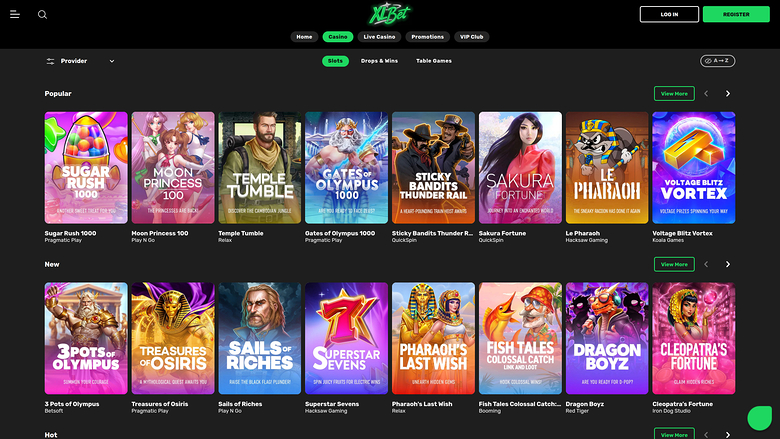Open the hamburger menu icon

[15, 14]
